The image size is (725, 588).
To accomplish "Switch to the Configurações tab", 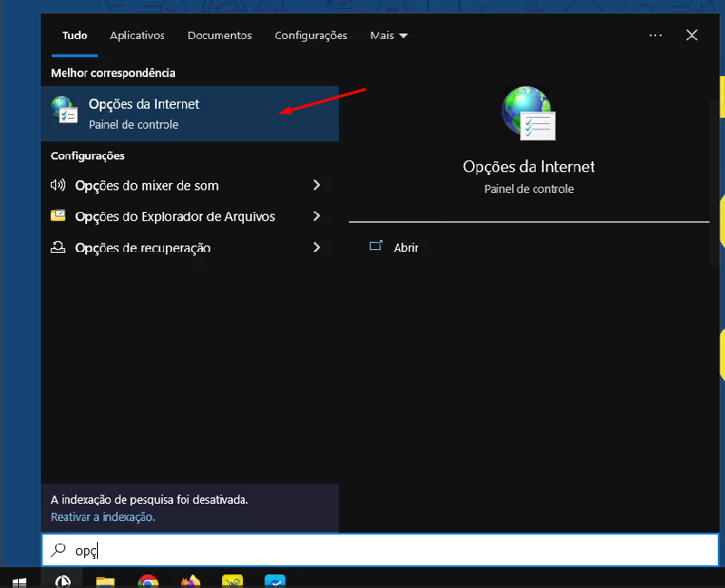I will pyautogui.click(x=311, y=35).
